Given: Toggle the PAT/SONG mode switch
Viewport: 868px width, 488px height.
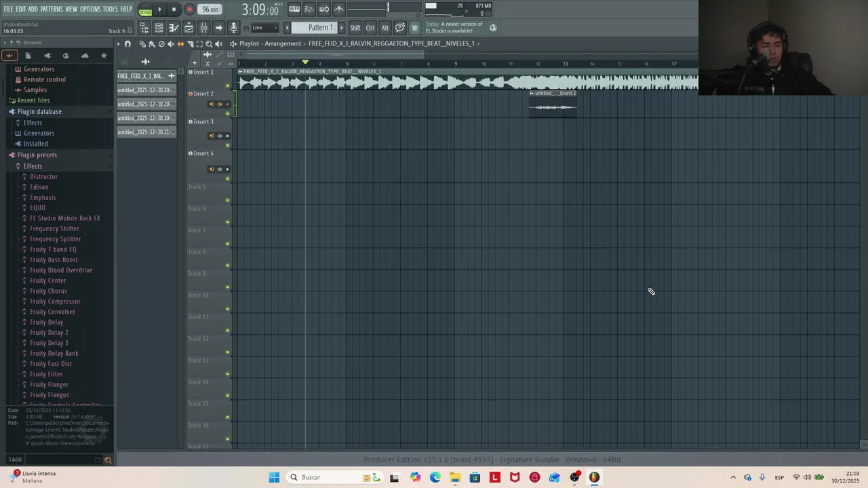Looking at the screenshot, I should (145, 9).
